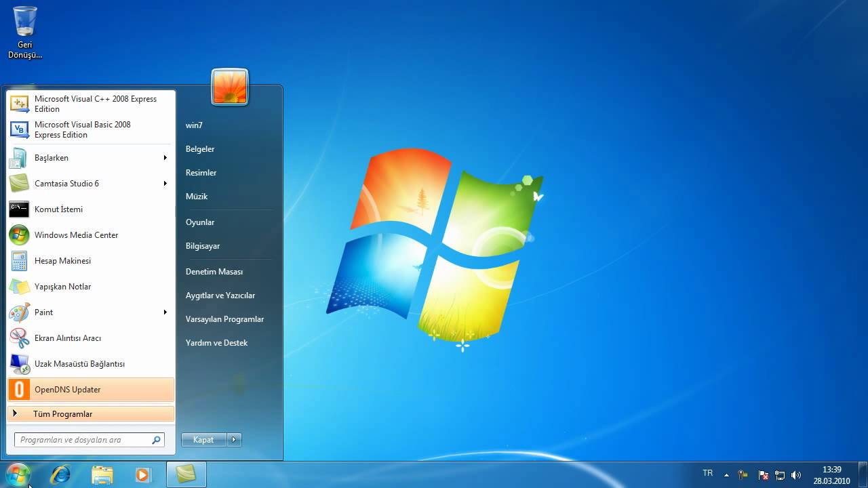Expand Tüm Programlar list
Screen dimensions: 868x488
pos(91,413)
